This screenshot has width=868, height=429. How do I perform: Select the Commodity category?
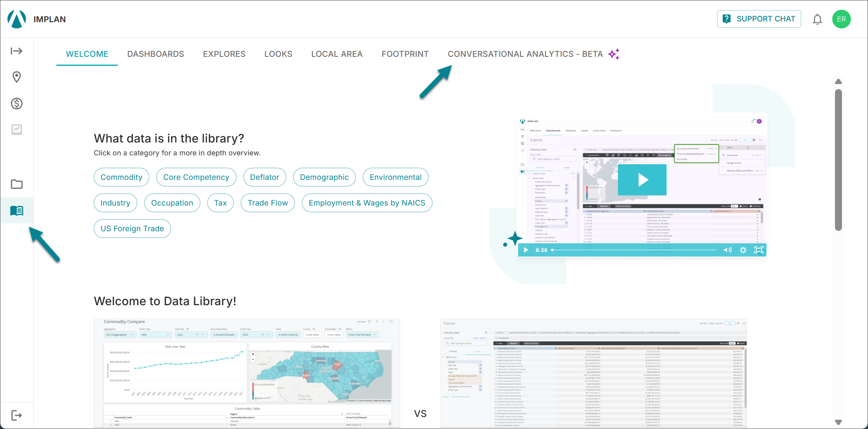click(x=121, y=177)
